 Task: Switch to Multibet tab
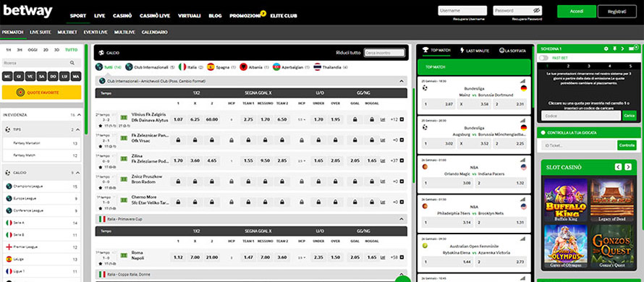pyautogui.click(x=67, y=32)
